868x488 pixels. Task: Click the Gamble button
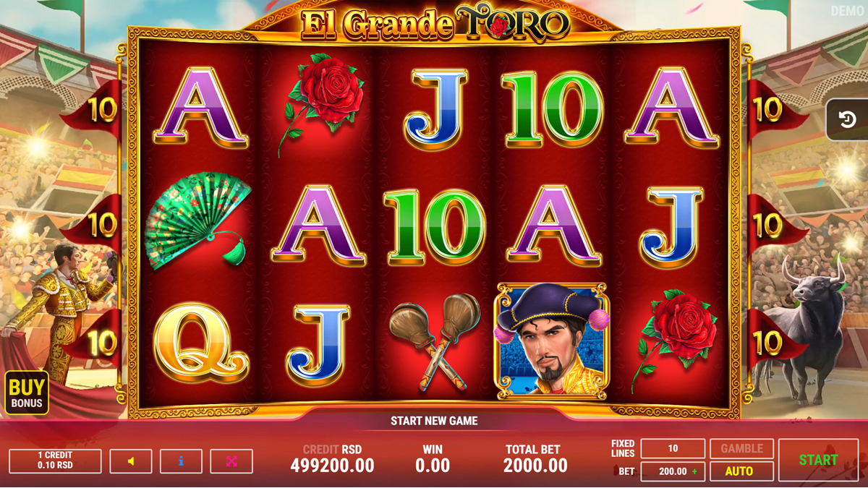pos(741,448)
